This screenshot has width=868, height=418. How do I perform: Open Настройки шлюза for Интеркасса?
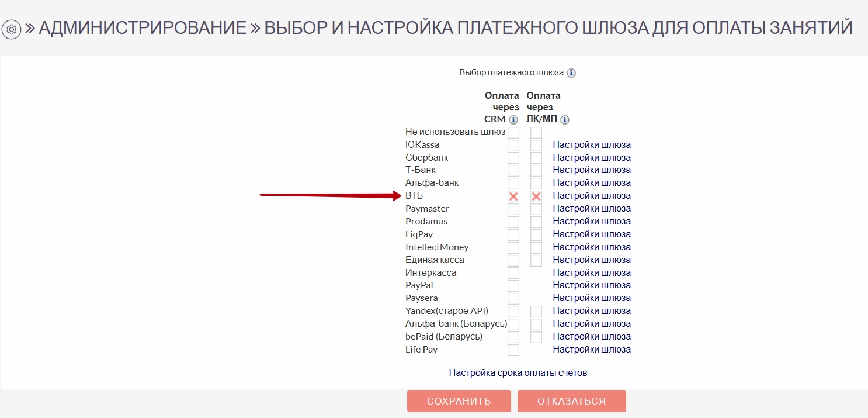coord(592,273)
